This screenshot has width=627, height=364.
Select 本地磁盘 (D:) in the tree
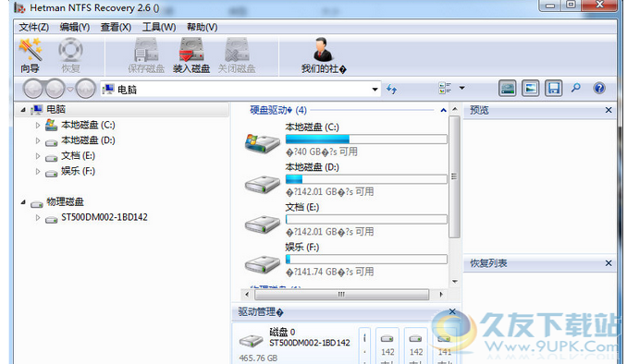[88, 140]
